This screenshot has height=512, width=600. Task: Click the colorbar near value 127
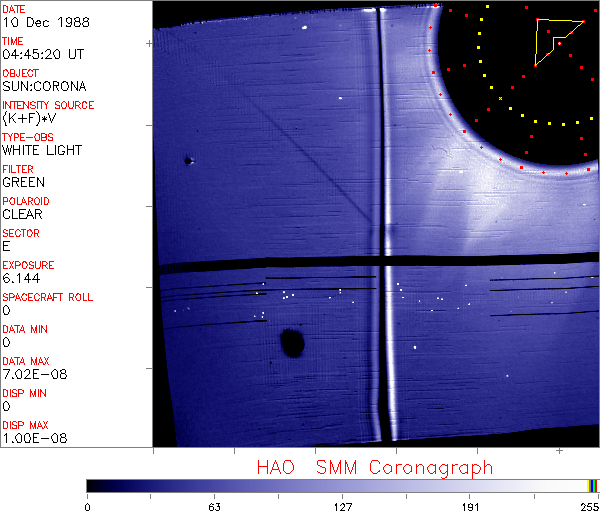(343, 485)
